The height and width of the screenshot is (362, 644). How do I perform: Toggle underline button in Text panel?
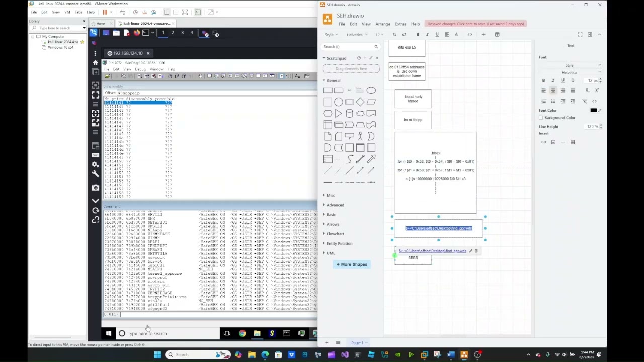(563, 80)
